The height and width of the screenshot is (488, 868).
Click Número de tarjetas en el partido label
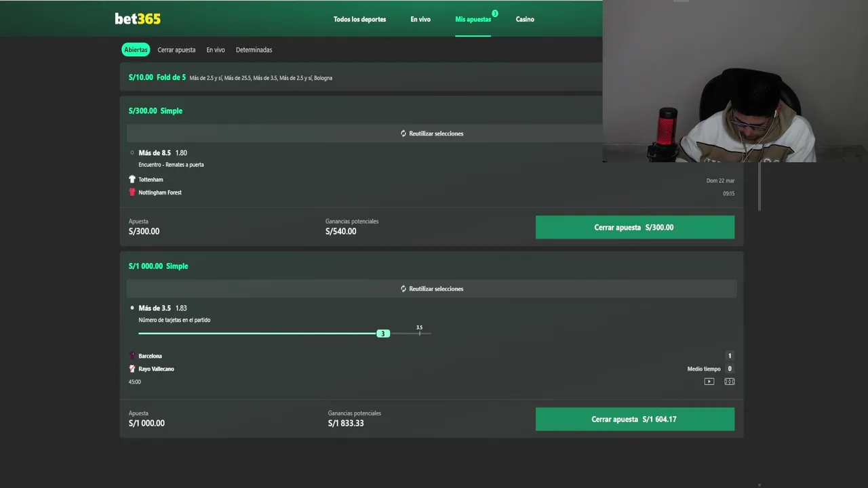(x=174, y=320)
